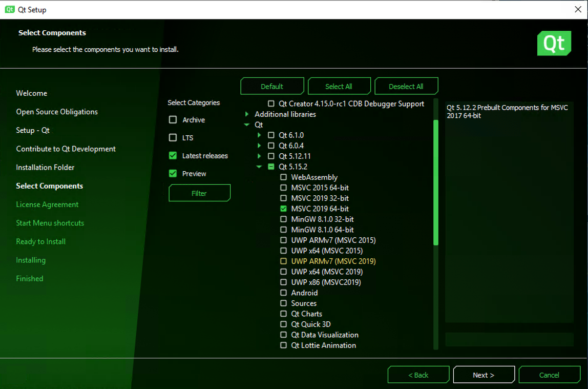Expand the Qt 6.1.0 node
Image resolution: width=588 pixels, height=389 pixels.
(x=259, y=135)
